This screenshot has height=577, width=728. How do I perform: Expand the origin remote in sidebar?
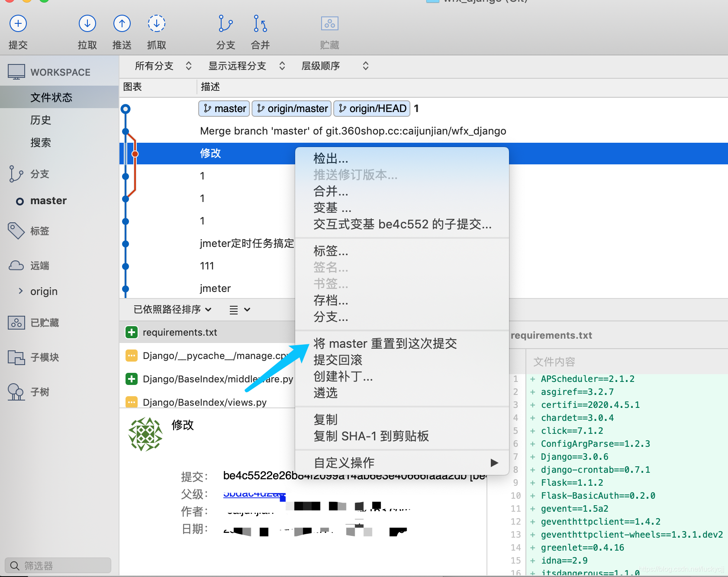(x=21, y=291)
